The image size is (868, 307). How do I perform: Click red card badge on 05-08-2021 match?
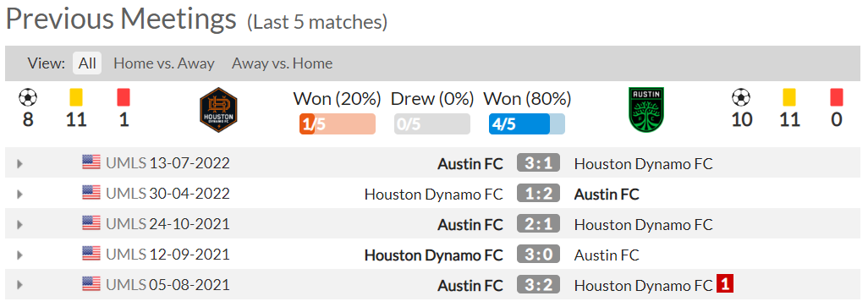point(725,284)
